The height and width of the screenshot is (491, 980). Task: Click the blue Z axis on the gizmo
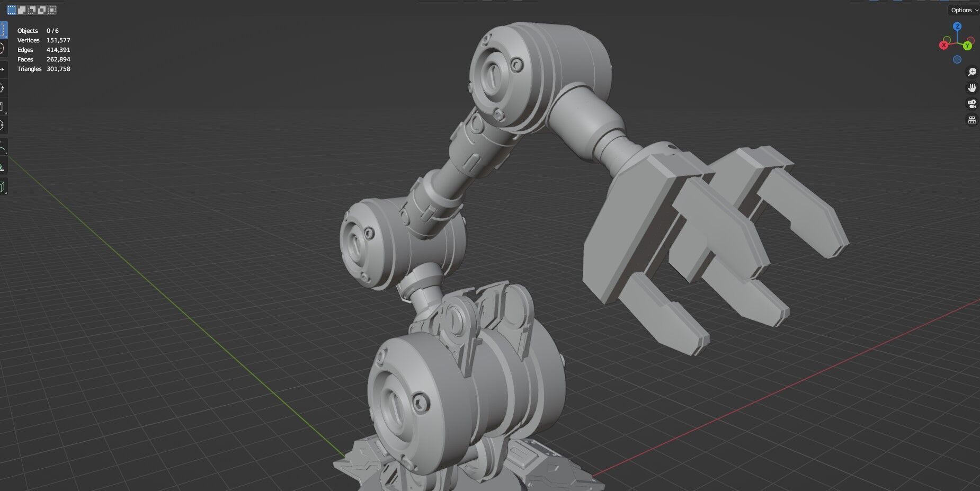(957, 26)
